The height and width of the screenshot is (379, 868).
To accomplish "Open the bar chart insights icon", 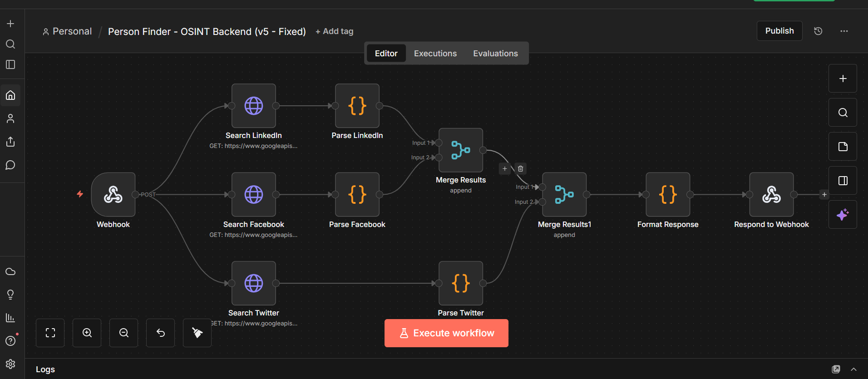I will (10, 318).
